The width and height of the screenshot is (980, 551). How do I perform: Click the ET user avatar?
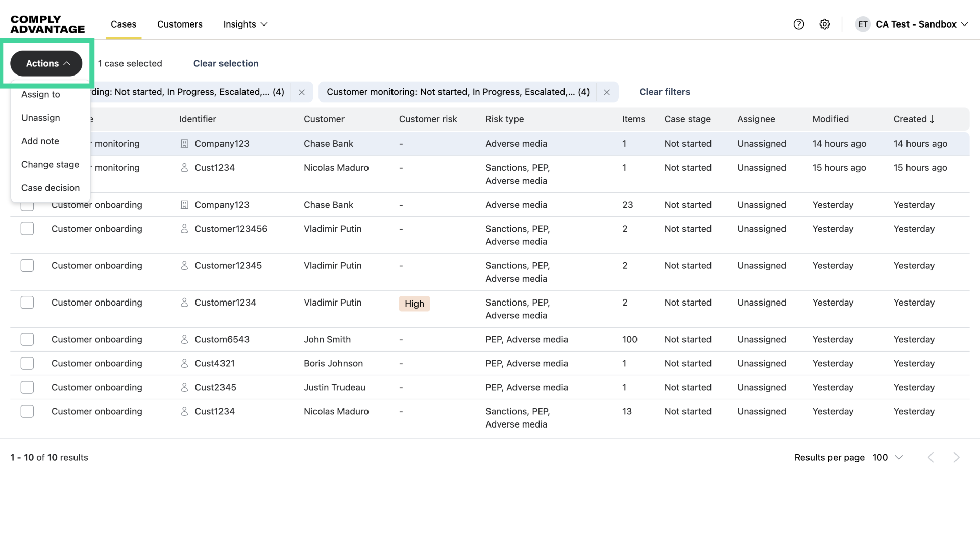863,24
